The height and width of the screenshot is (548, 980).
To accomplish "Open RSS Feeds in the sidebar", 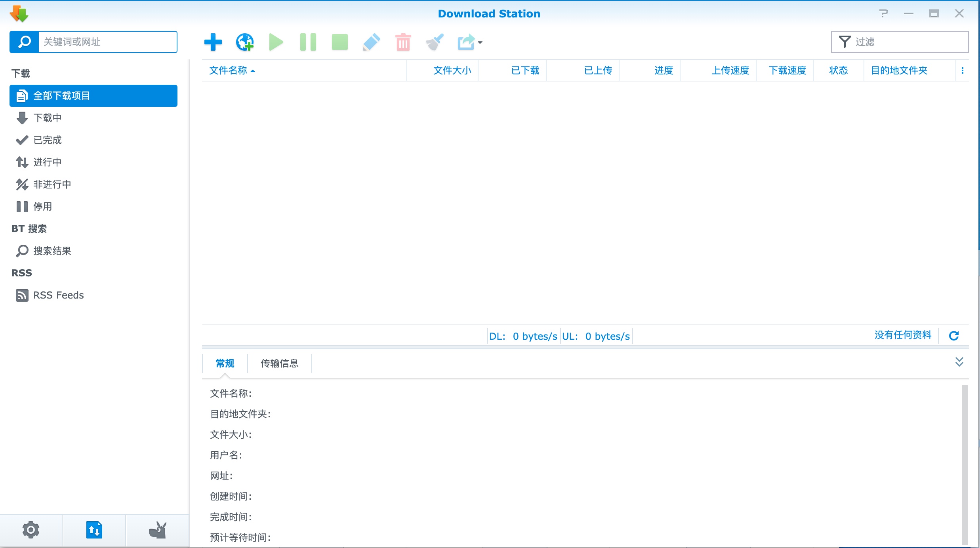I will (x=58, y=295).
